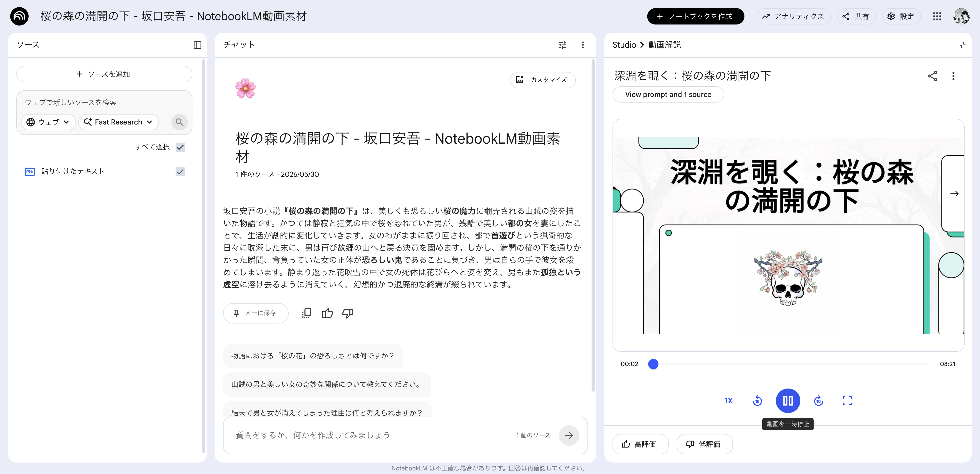Viewport: 980px width, 474px height.
Task: Click the 08:21 duration text
Action: pos(947,364)
